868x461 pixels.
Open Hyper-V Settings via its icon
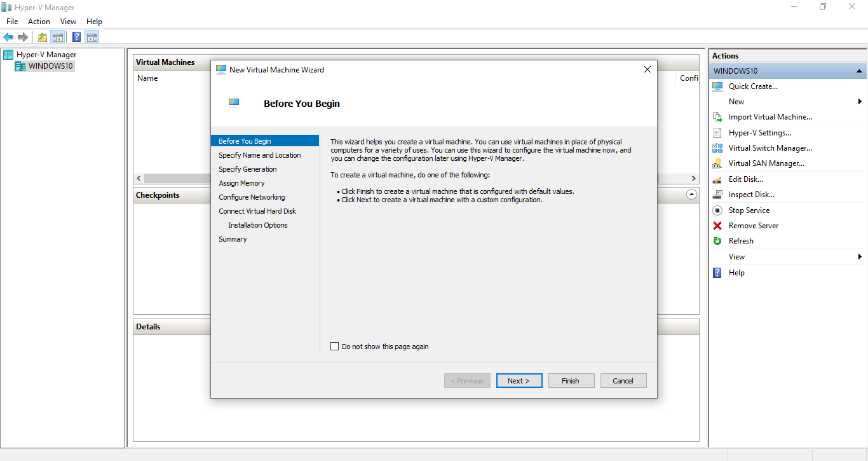click(x=719, y=132)
